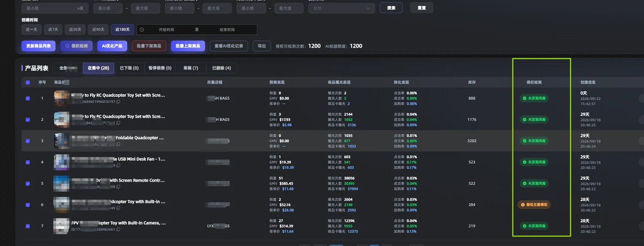
Task: Uncheck the checkbox for row 4
Action: click(28, 162)
